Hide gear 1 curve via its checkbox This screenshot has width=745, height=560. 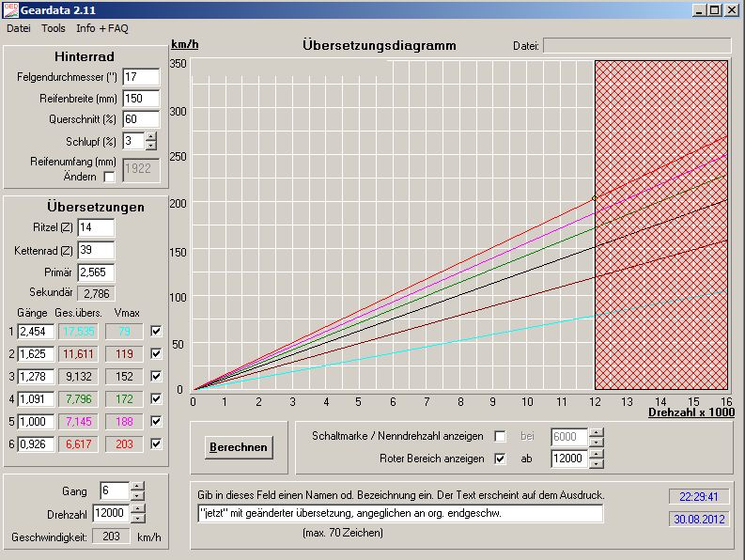(x=156, y=331)
